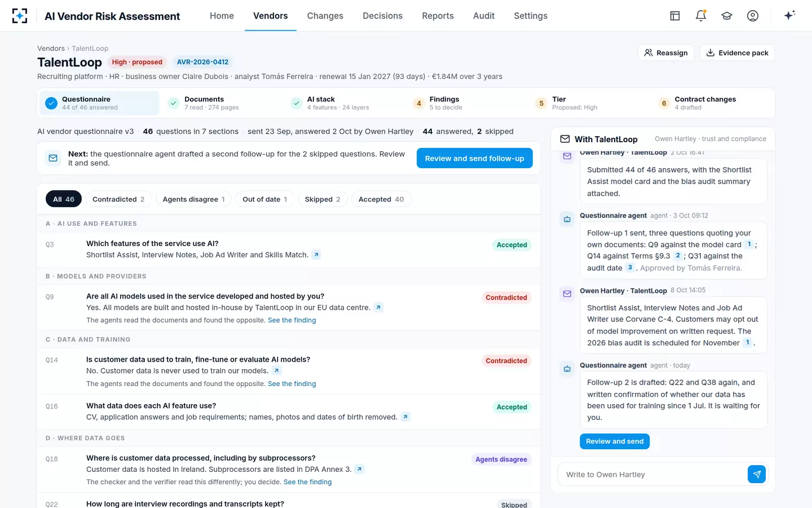The image size is (812, 508).
Task: Open the user profile icon
Action: coord(753,16)
